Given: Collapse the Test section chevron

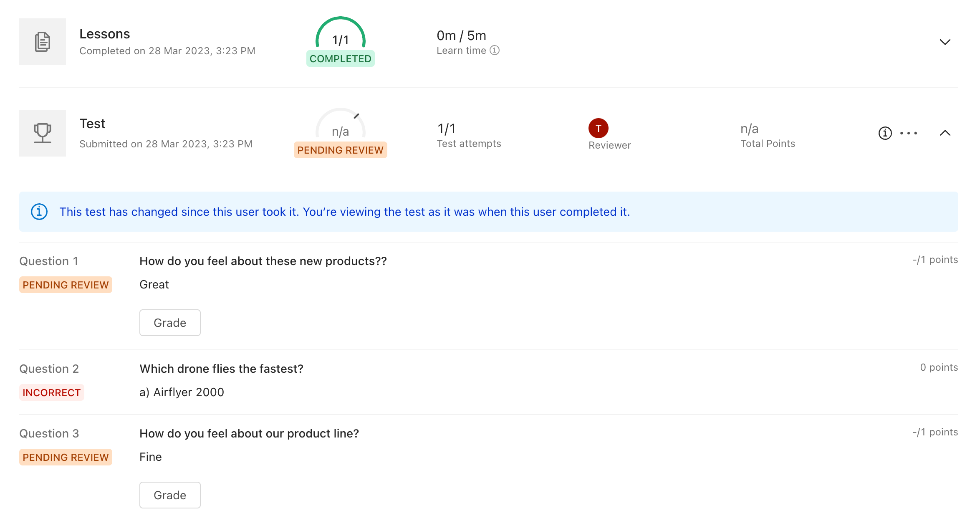Looking at the screenshot, I should click(x=945, y=133).
